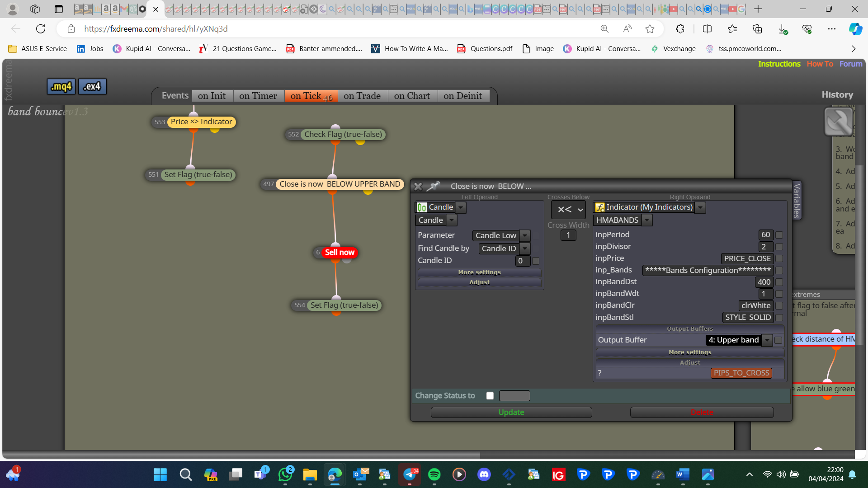Toggle inpBandStl checkbox

(x=779, y=317)
